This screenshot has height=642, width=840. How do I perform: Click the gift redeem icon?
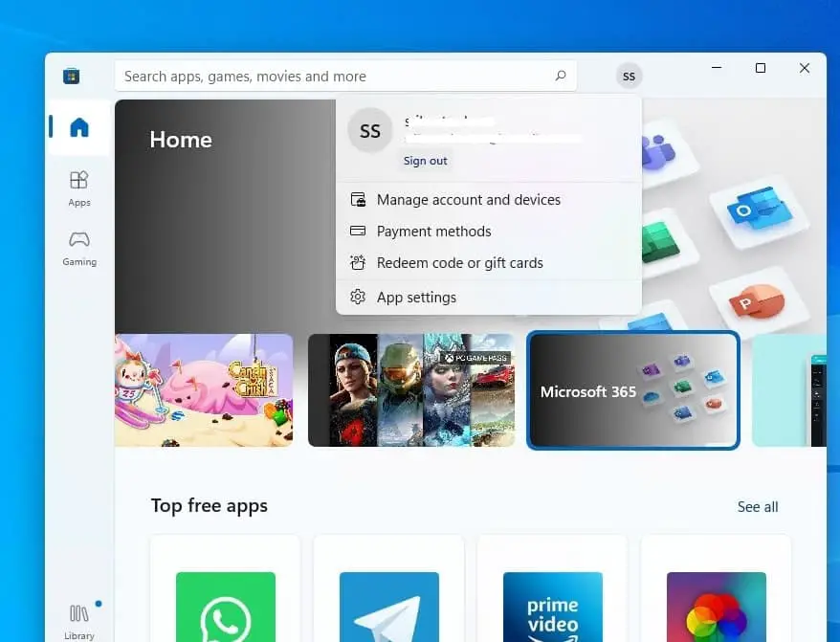[358, 262]
